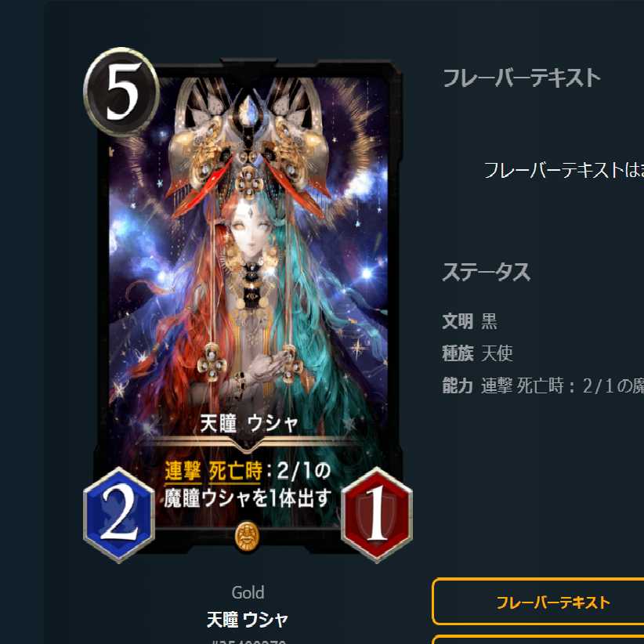Select the 連撃 keyword on the card
This screenshot has height=644, width=644.
pos(183,471)
